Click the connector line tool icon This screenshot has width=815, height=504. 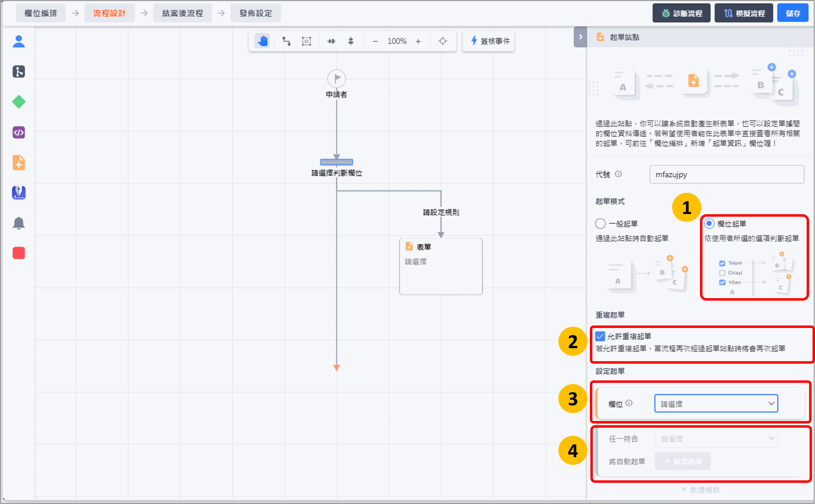tap(286, 41)
